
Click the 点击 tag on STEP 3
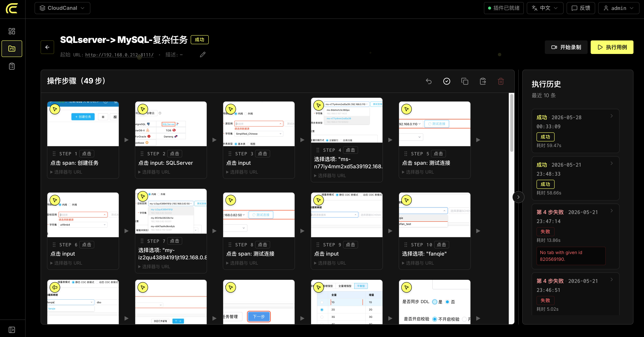(262, 154)
